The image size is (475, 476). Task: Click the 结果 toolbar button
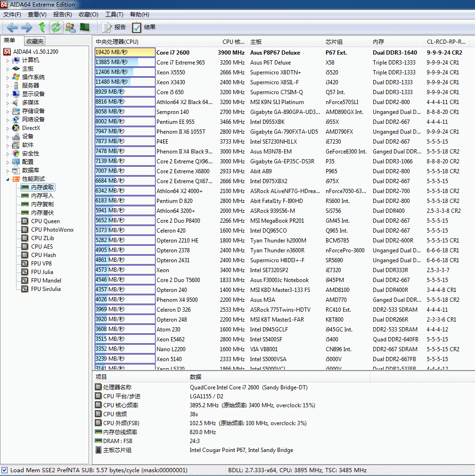(144, 27)
